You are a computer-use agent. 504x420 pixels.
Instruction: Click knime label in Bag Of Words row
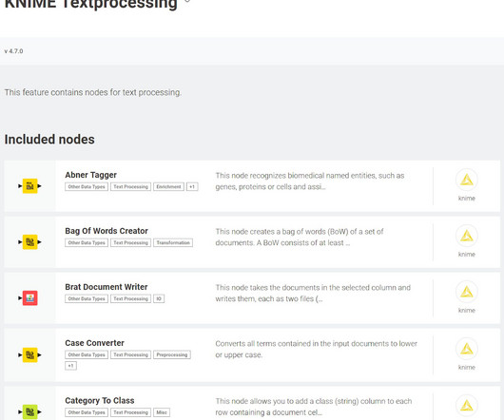pos(466,254)
